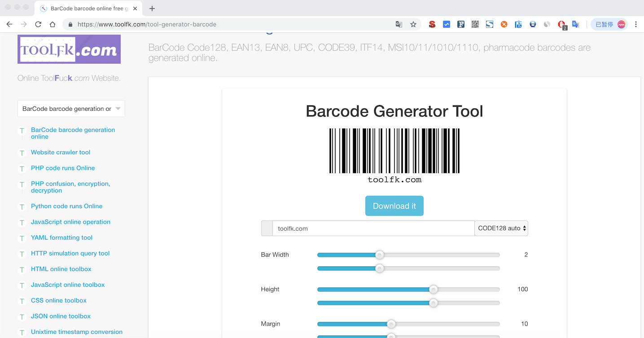
Task: Open the dark blue F extension icon
Action: click(x=461, y=24)
